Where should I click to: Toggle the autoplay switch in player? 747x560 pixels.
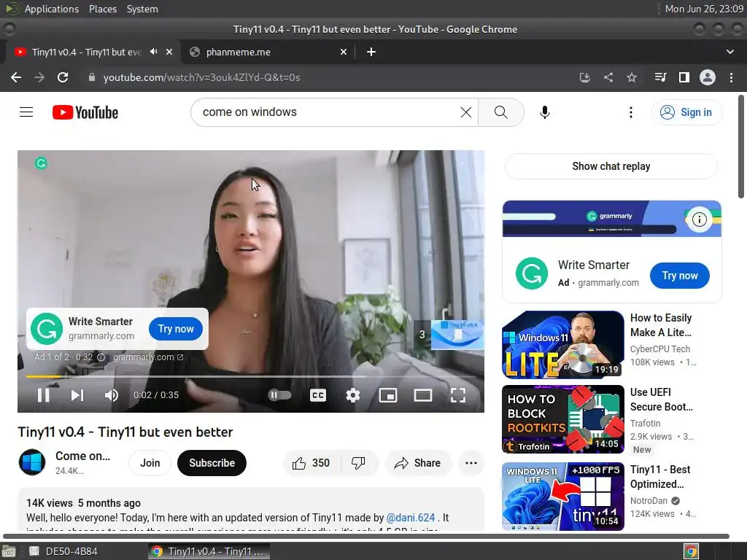click(279, 394)
